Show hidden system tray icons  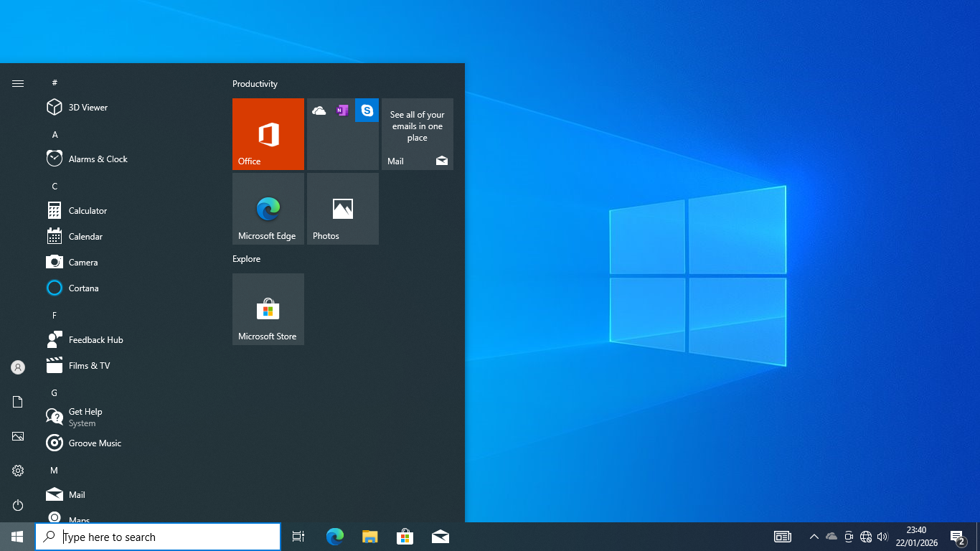[x=814, y=537]
